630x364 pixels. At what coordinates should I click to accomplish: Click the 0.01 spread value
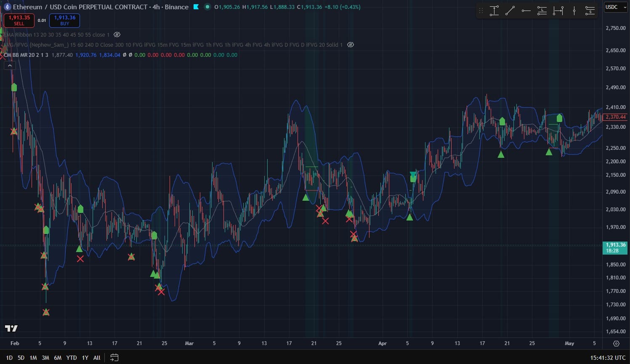coord(42,20)
